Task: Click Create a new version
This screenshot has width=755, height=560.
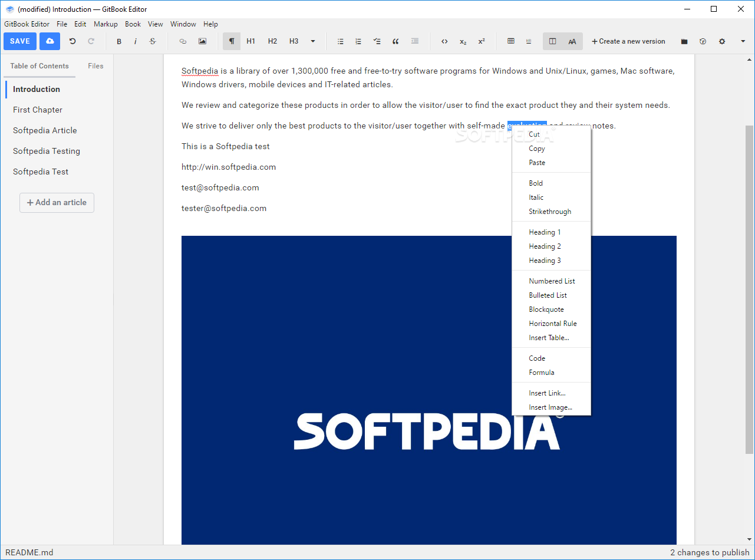Action: click(x=628, y=41)
